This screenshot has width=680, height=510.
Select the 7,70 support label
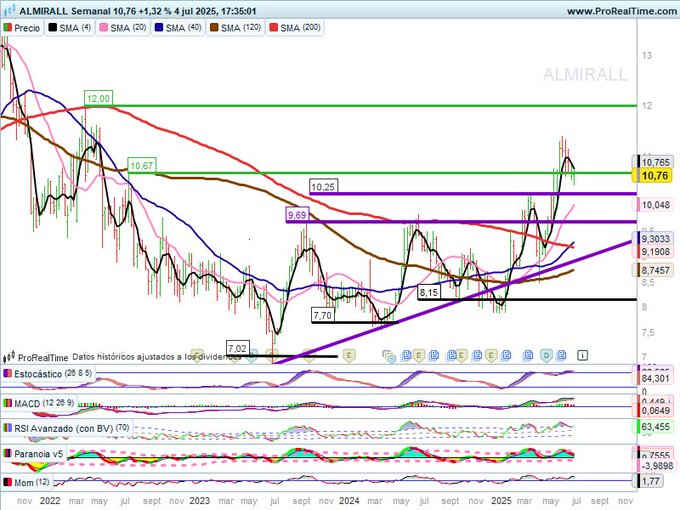click(x=323, y=315)
